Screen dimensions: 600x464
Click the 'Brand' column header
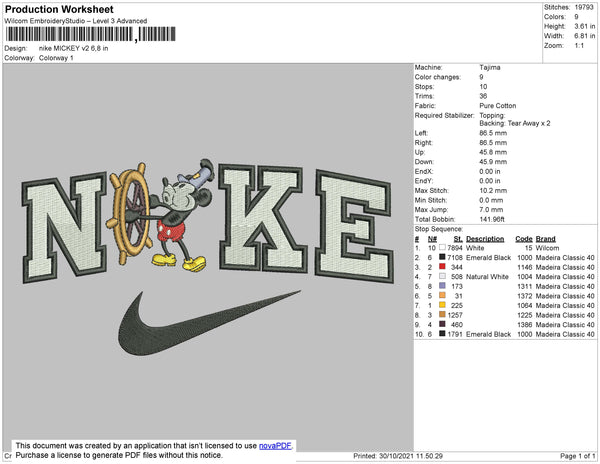coord(546,239)
